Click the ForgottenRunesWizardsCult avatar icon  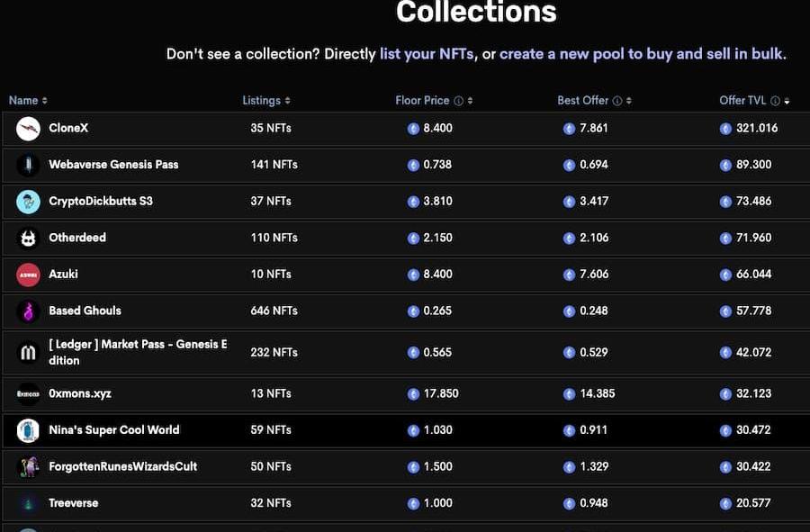tap(28, 467)
